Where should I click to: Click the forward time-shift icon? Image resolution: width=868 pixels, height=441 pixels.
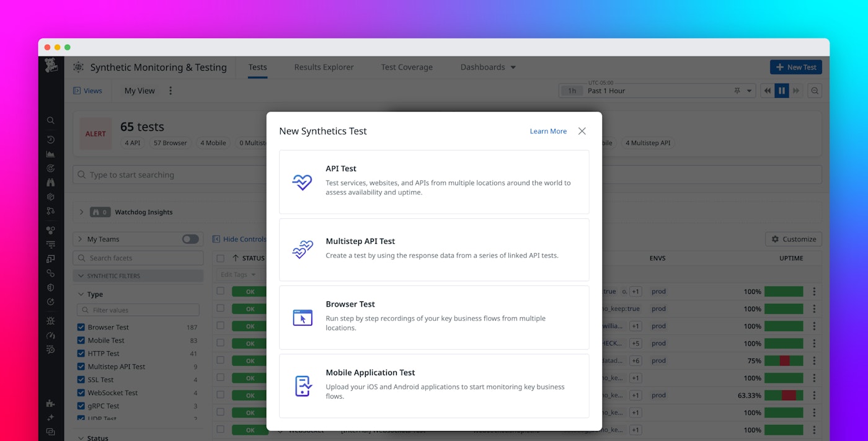795,90
